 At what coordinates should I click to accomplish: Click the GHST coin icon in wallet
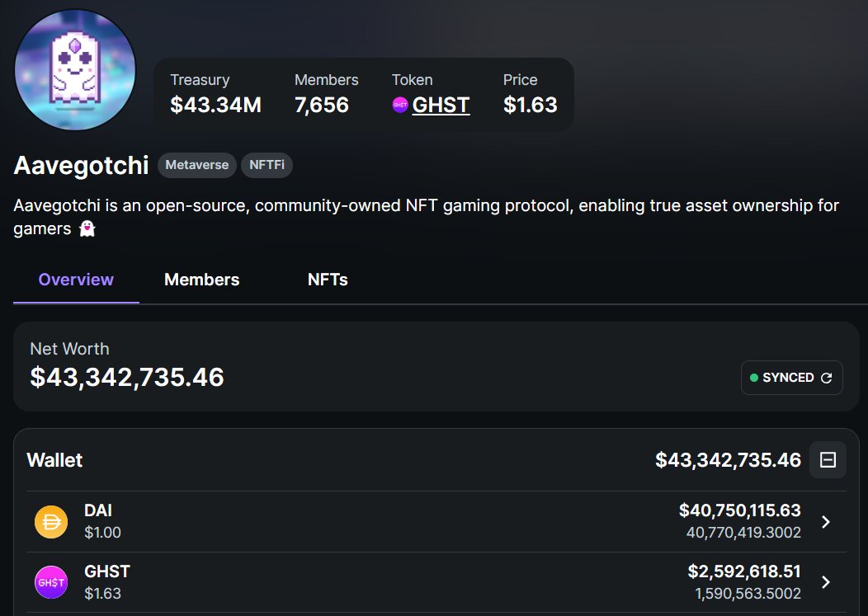point(51,582)
